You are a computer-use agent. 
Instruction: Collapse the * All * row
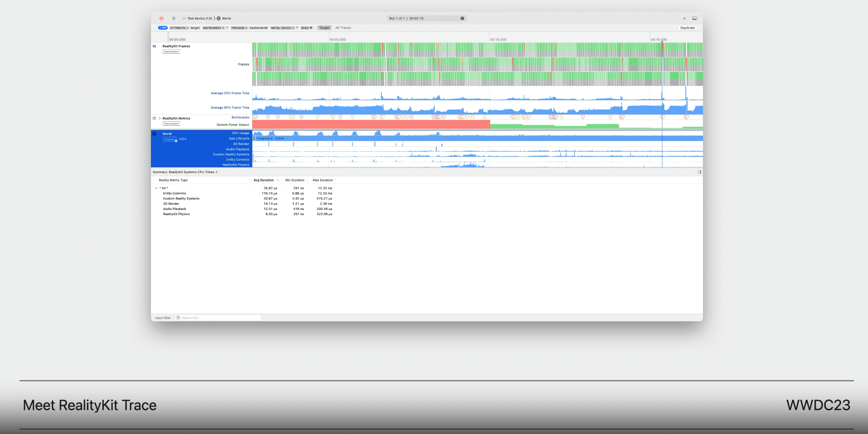[156, 188]
